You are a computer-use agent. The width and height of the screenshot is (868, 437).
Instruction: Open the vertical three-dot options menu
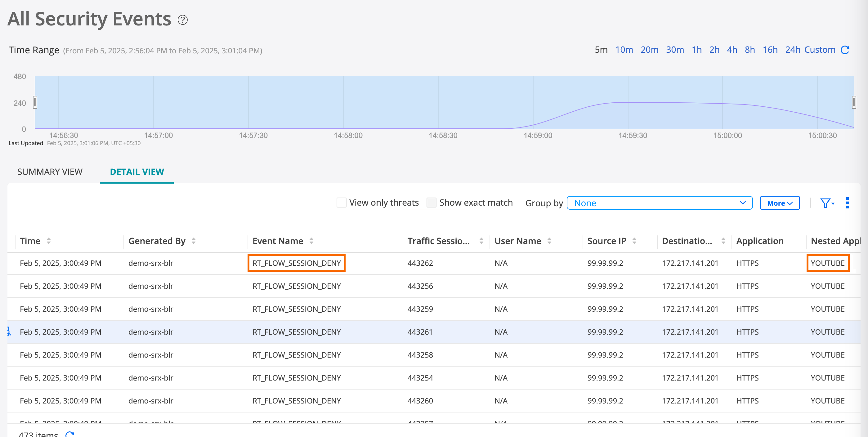pyautogui.click(x=847, y=203)
